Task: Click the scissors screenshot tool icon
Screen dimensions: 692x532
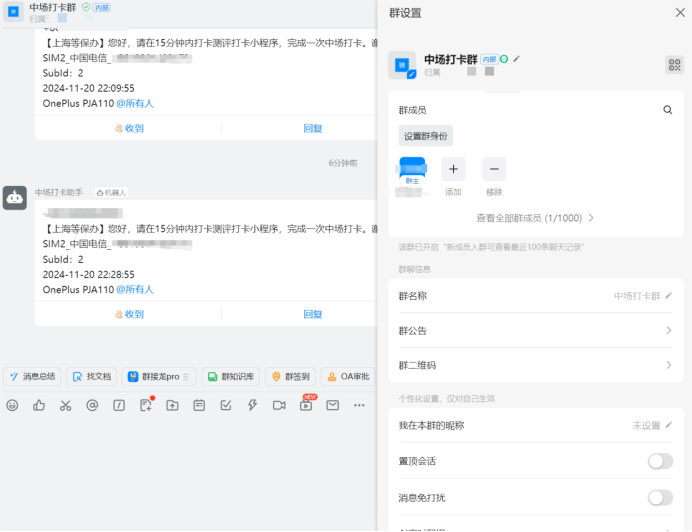Action: [65, 405]
